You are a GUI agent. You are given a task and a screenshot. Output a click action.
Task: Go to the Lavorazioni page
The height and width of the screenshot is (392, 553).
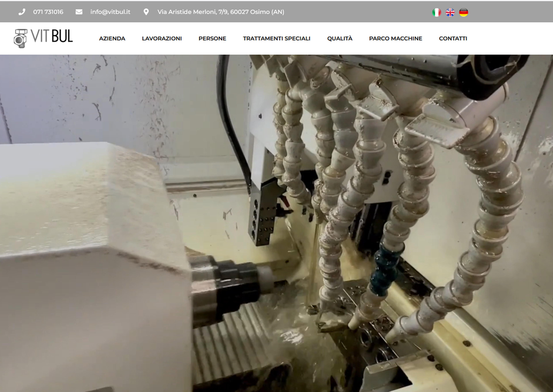coord(162,39)
